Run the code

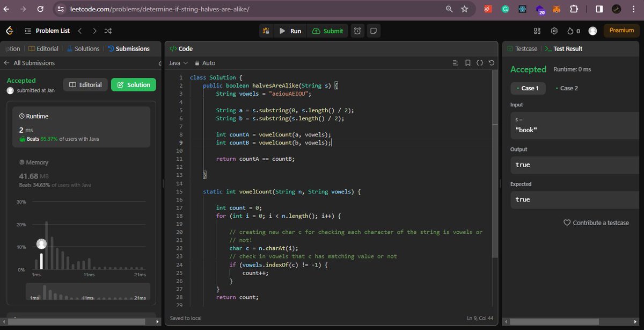[290, 31]
